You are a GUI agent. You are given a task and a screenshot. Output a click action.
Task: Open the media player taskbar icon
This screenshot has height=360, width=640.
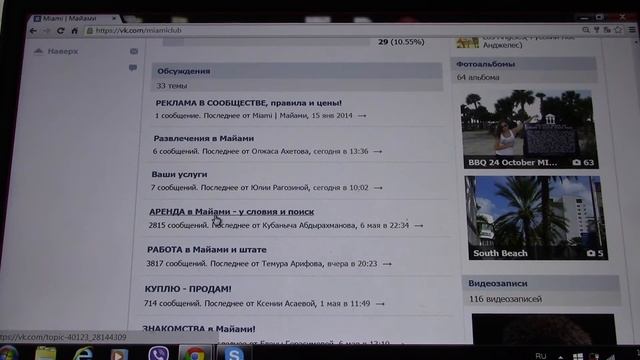click(x=119, y=354)
